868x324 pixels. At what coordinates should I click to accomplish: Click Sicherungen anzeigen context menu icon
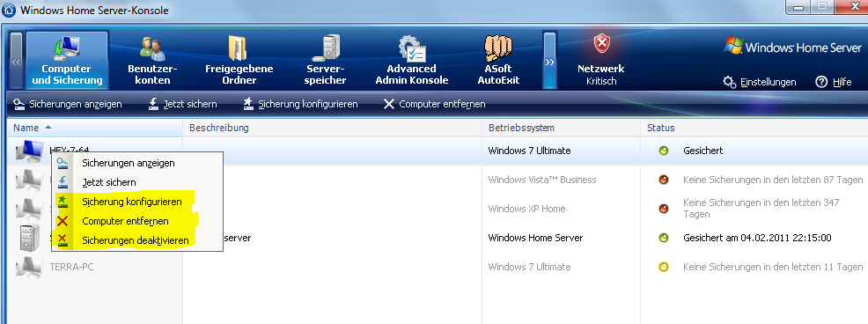coord(63,163)
